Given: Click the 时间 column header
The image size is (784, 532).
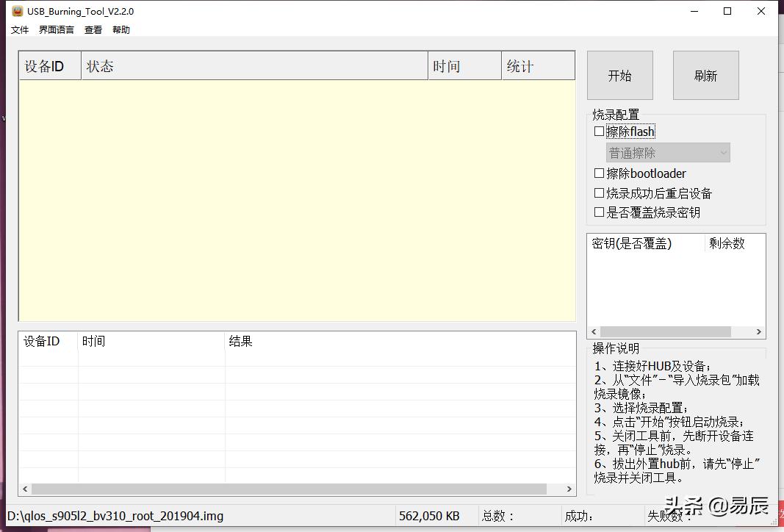Looking at the screenshot, I should click(x=464, y=65).
